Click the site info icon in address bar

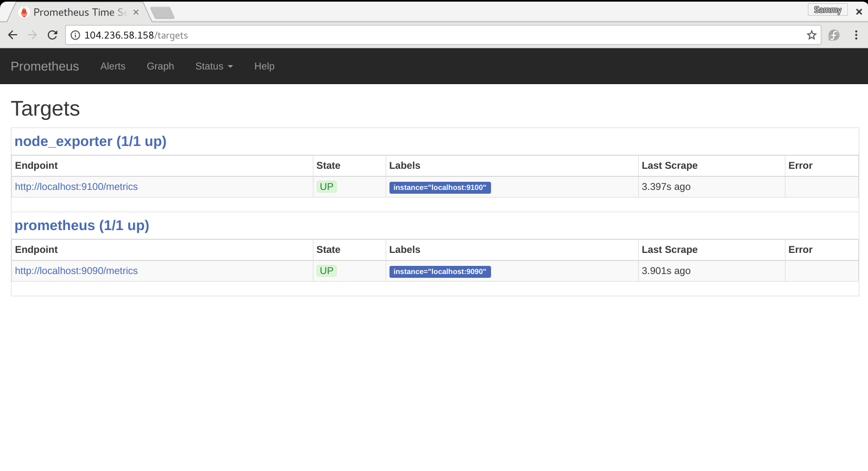[x=76, y=35]
